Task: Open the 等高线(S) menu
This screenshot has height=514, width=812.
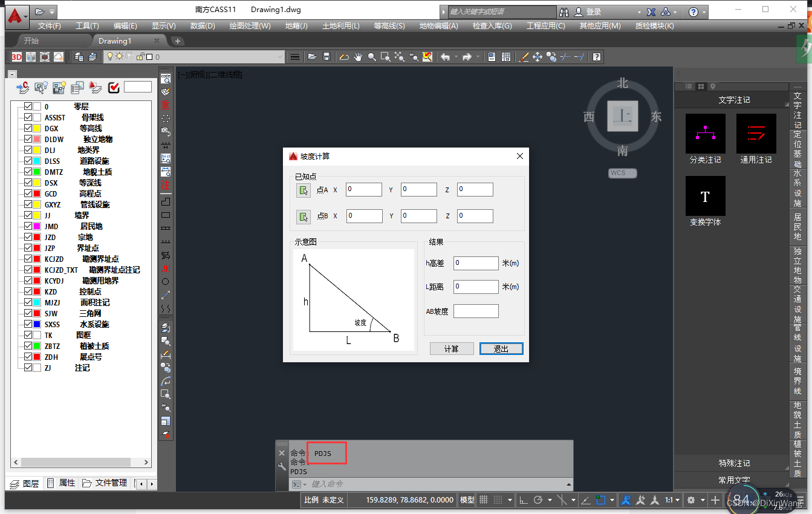Action: click(388, 25)
